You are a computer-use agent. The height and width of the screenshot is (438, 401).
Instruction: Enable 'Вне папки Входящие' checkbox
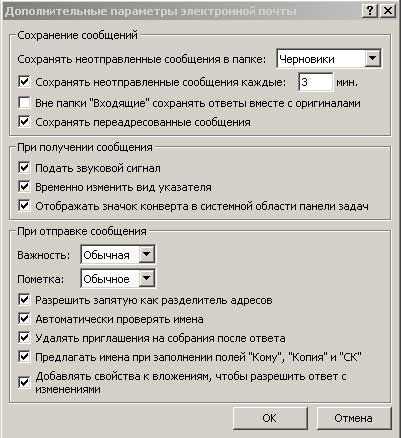[24, 103]
